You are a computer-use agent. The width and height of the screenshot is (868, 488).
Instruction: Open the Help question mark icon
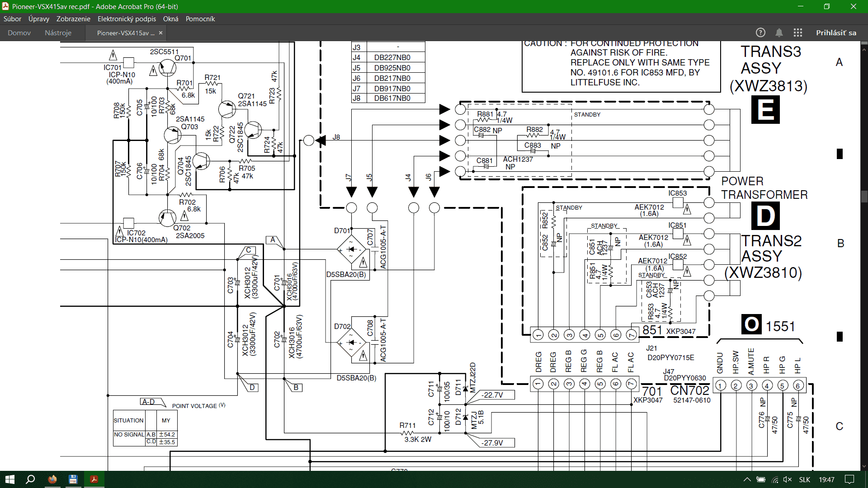click(x=760, y=33)
